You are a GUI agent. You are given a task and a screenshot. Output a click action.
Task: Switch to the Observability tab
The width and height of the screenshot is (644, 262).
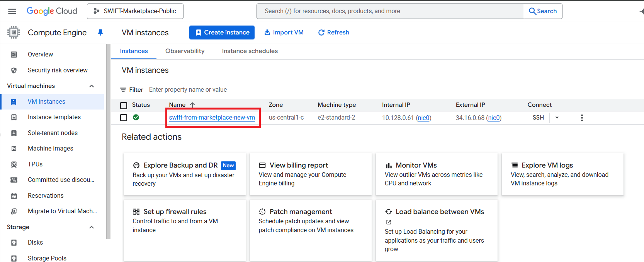185,51
